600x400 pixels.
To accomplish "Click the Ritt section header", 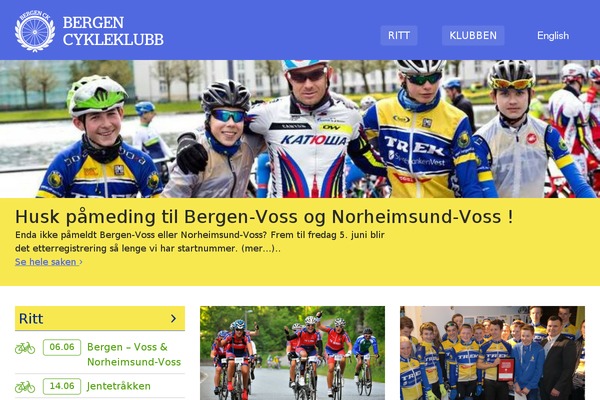I will [100, 318].
